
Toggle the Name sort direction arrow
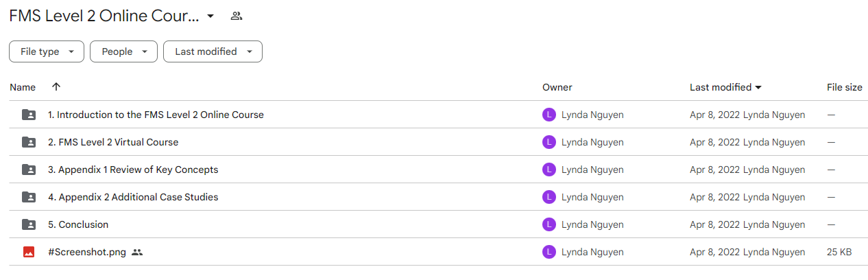point(56,87)
